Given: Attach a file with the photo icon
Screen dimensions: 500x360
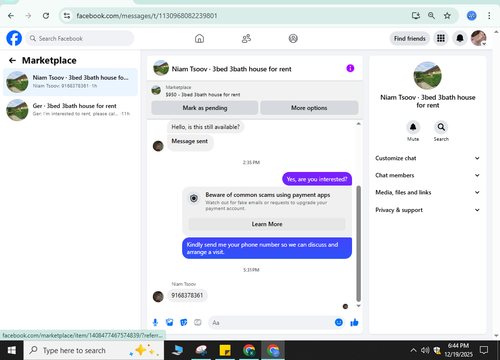Looking at the screenshot, I should coord(169,322).
